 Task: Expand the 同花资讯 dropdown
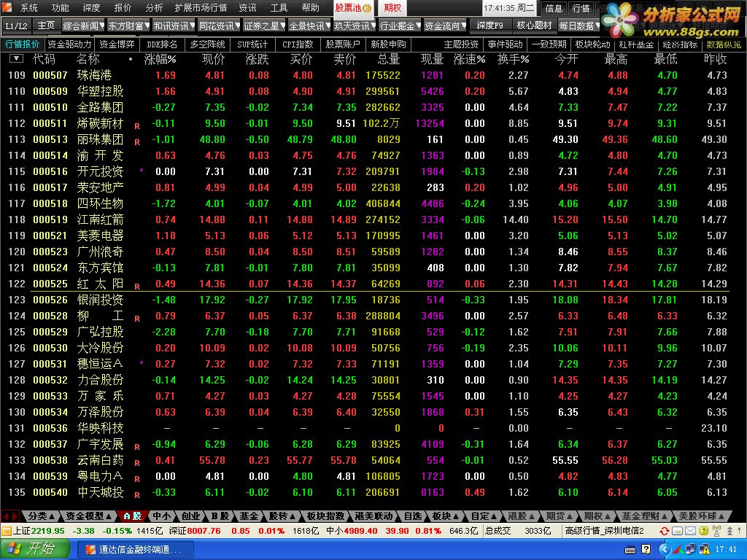click(x=237, y=26)
